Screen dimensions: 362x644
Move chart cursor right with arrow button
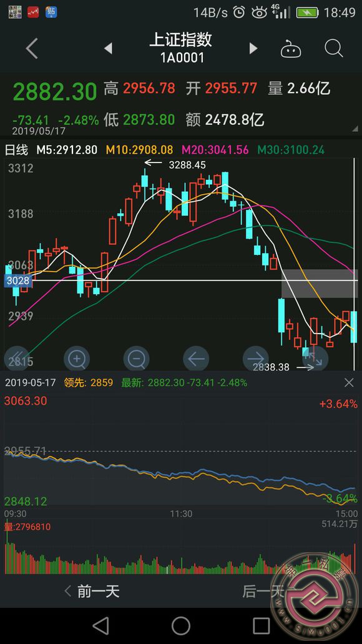click(256, 359)
